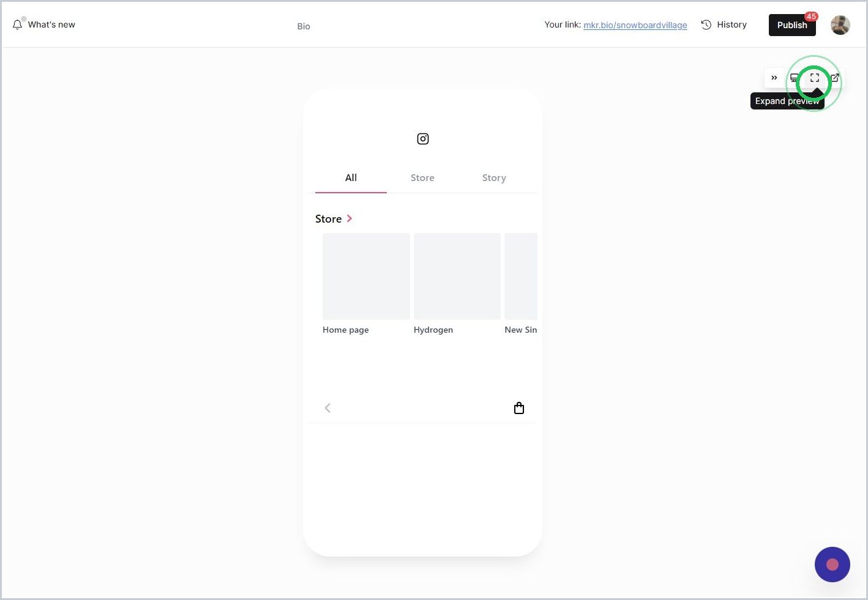Screen dimensions: 868x600
Task: Open the What's new notifications bell
Action: click(17, 25)
